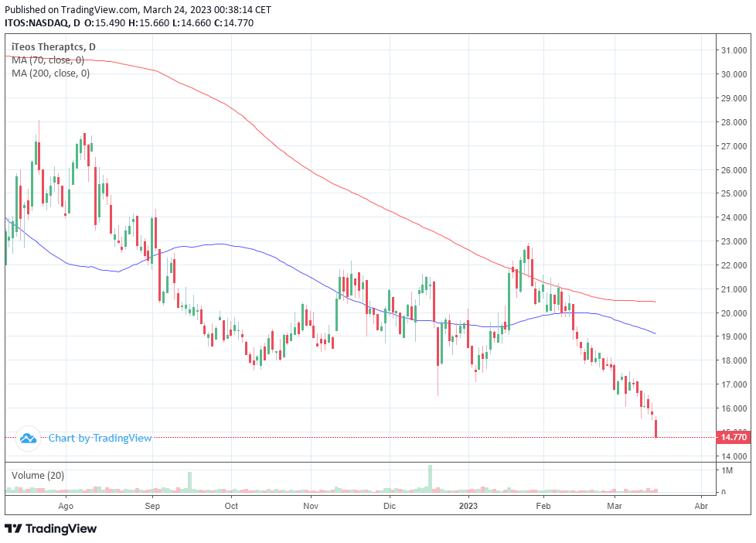Click the 19.000 price axis label
Viewport: 756px width, 543px height.
coord(734,337)
